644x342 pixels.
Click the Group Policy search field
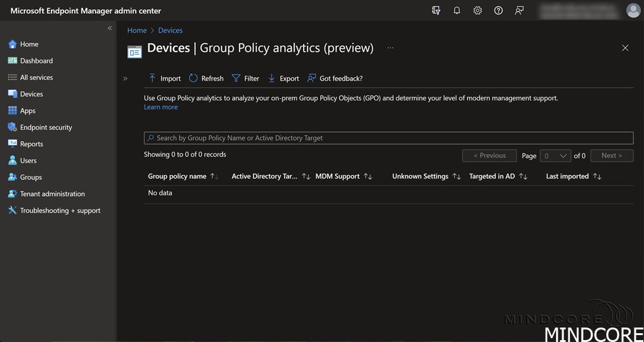tap(388, 138)
